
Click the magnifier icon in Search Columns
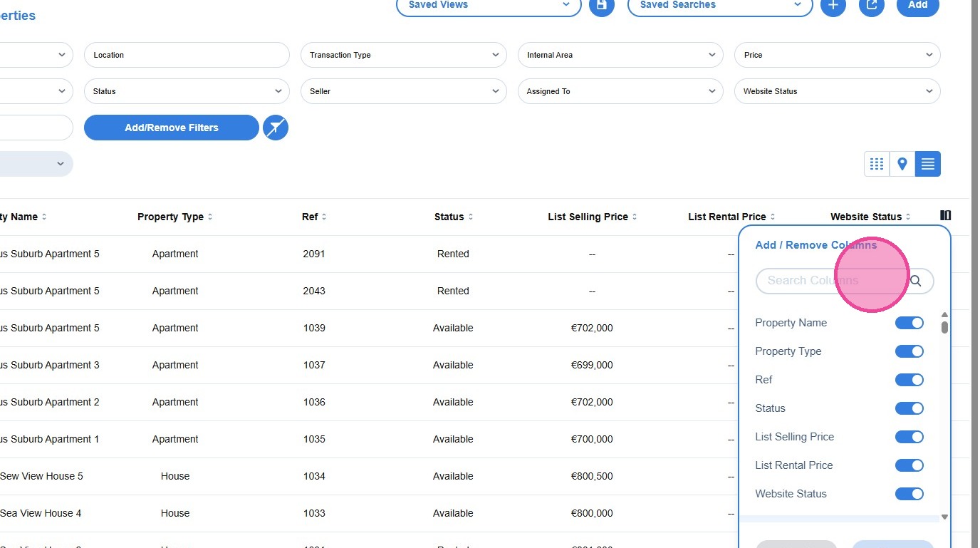pos(916,281)
